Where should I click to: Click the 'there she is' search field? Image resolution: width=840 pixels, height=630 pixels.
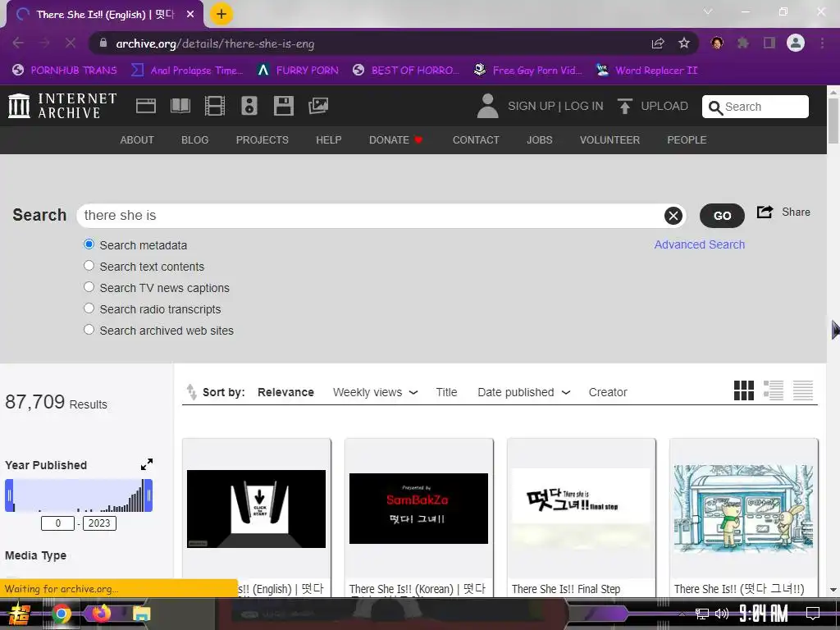coord(381,216)
